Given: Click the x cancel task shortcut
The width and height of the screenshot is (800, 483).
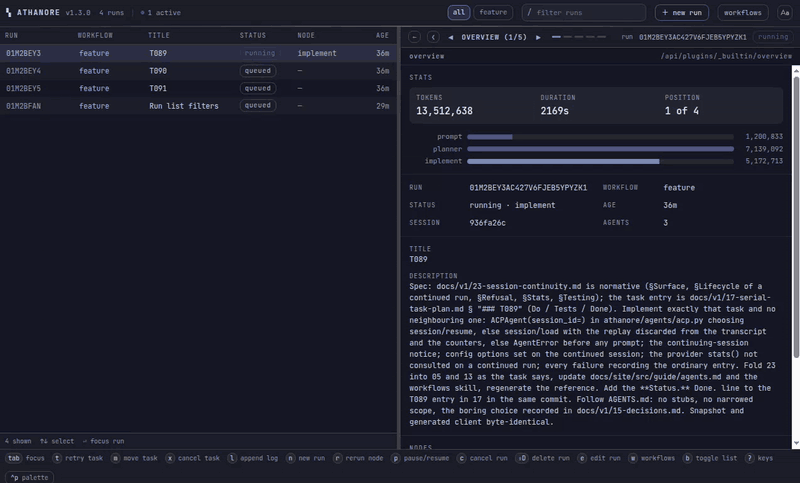Looking at the screenshot, I should (192, 458).
